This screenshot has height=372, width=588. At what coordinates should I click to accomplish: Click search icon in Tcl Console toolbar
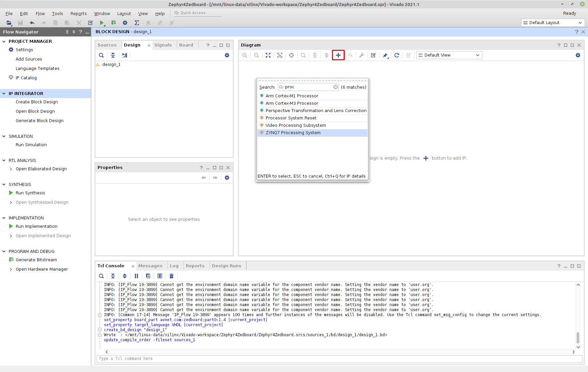(101, 276)
